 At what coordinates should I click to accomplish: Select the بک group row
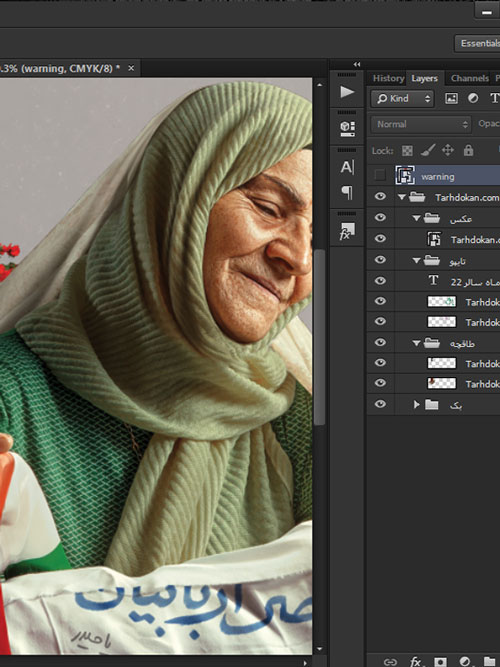(x=433, y=404)
